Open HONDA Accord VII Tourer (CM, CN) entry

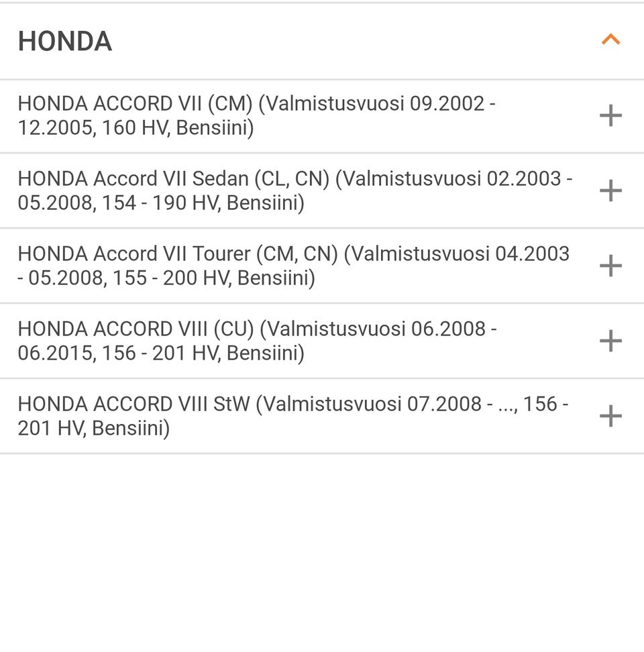[180, 254]
